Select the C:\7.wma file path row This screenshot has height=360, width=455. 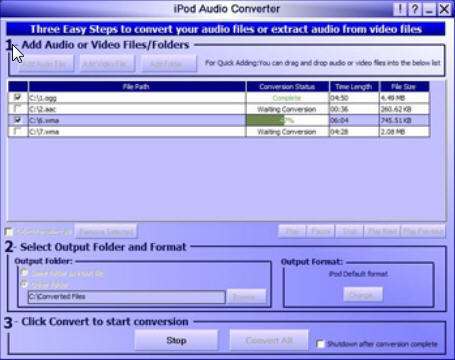(137, 132)
